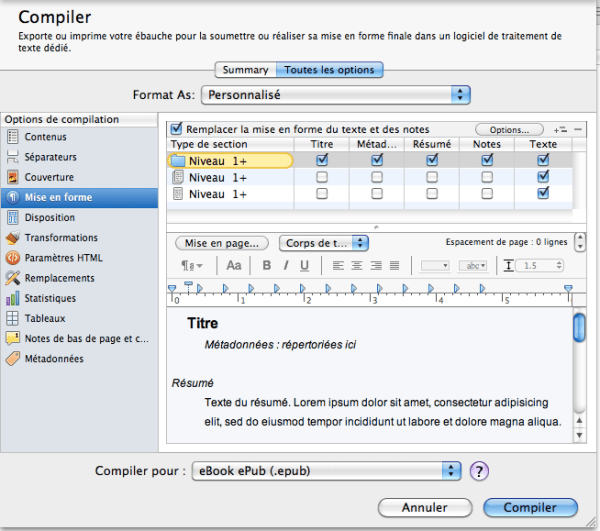Open the paragraph style dropdown

192,265
